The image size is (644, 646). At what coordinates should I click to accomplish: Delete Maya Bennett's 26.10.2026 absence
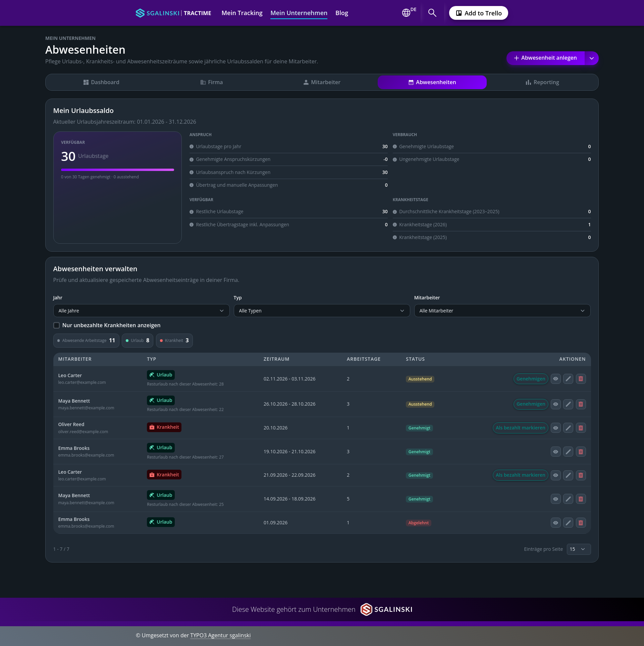581,404
